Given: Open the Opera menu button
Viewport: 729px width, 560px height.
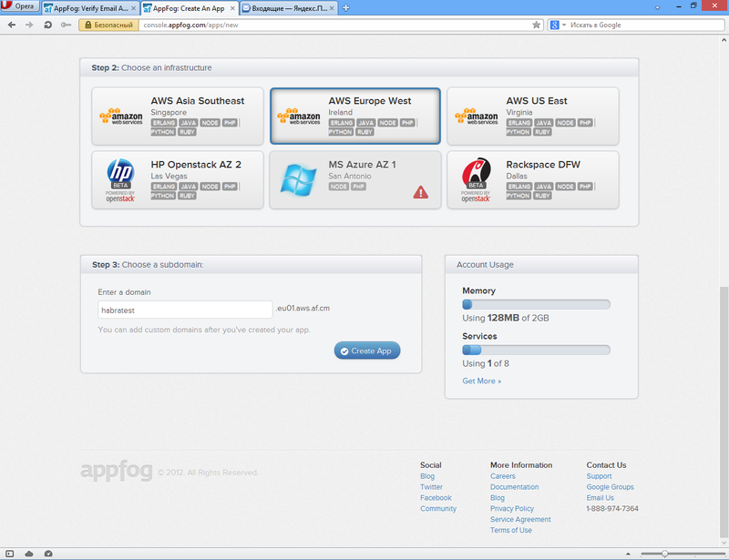Looking at the screenshot, I should 19,6.
